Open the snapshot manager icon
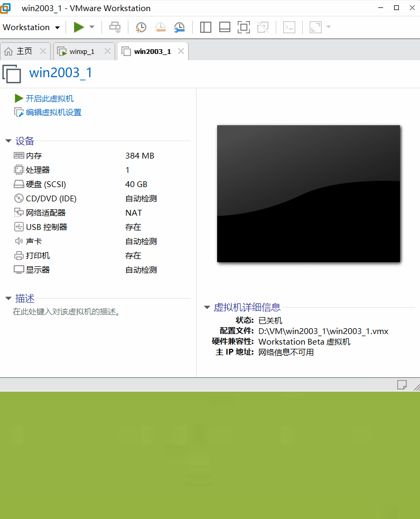 (x=180, y=27)
